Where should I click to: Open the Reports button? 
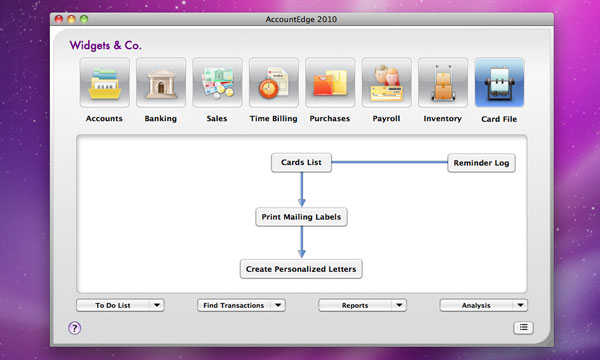[355, 305]
